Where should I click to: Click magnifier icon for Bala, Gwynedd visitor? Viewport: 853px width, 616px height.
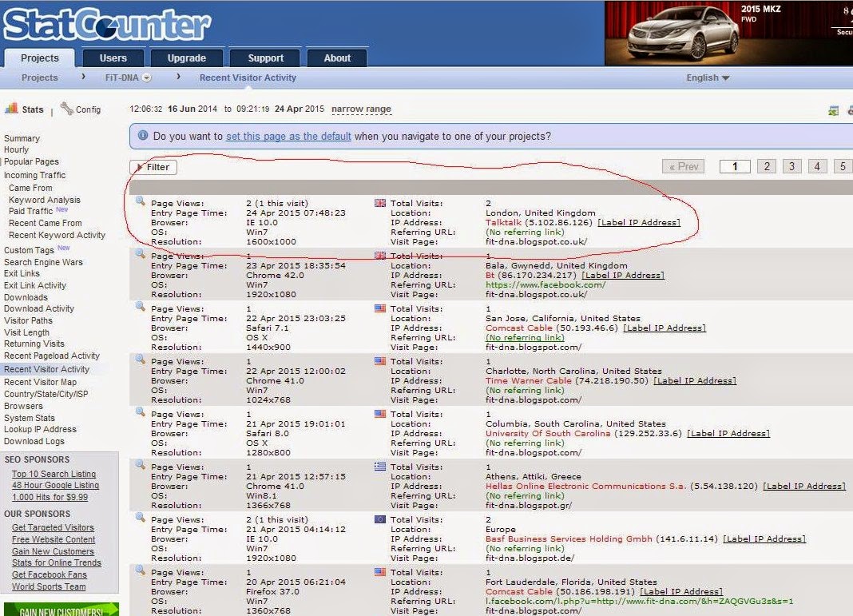pyautogui.click(x=141, y=253)
